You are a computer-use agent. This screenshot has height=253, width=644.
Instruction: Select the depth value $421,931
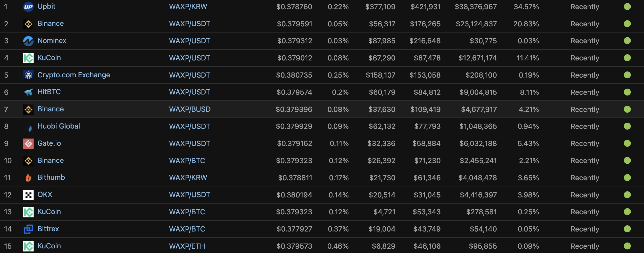[426, 7]
